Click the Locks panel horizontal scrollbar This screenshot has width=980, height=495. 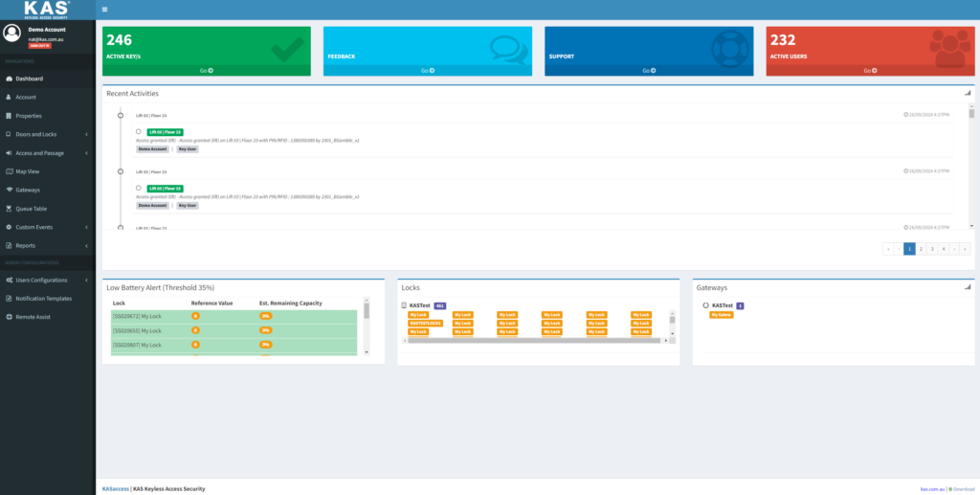click(x=536, y=341)
